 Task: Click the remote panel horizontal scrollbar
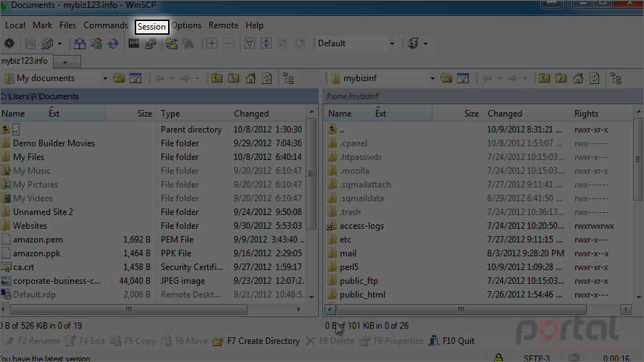477,309
